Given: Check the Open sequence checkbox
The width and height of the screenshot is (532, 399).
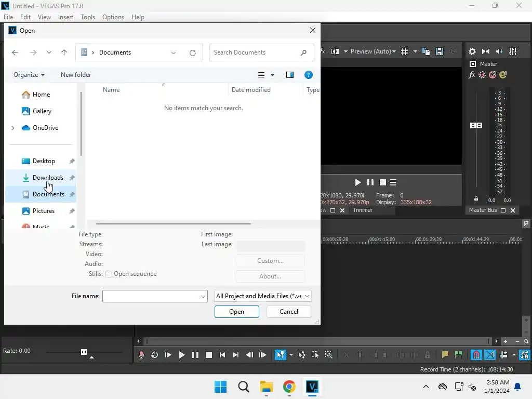Looking at the screenshot, I should tap(109, 274).
